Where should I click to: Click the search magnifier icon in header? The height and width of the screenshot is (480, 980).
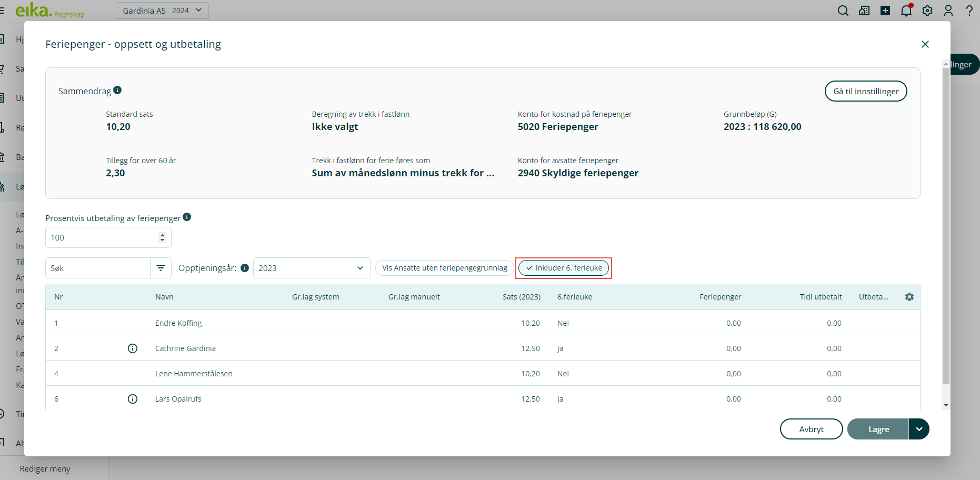tap(843, 11)
